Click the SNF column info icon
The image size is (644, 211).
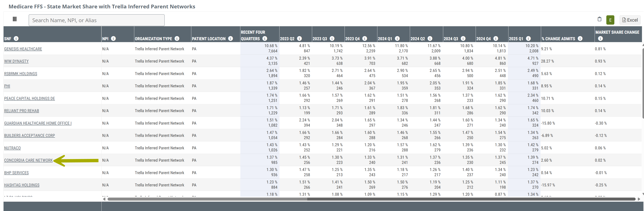[x=16, y=38]
